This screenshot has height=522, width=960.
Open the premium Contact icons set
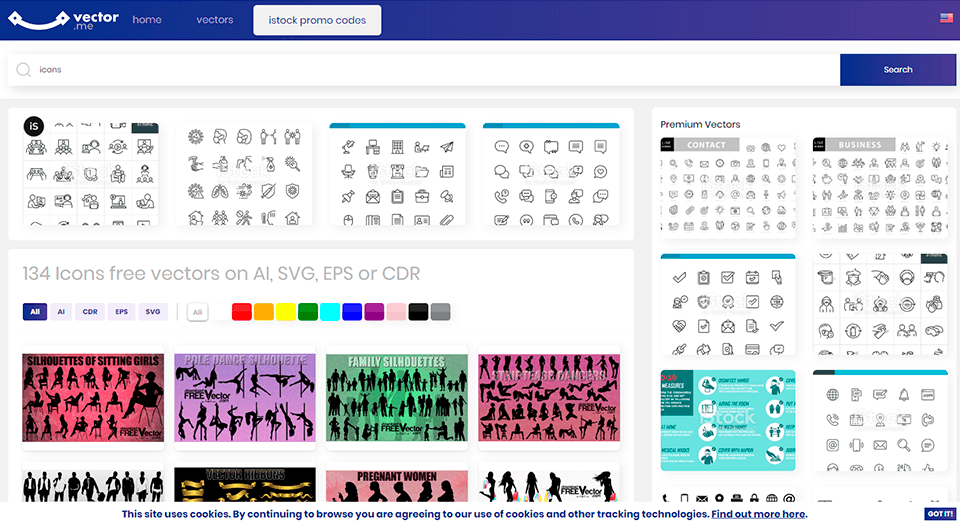(x=727, y=187)
